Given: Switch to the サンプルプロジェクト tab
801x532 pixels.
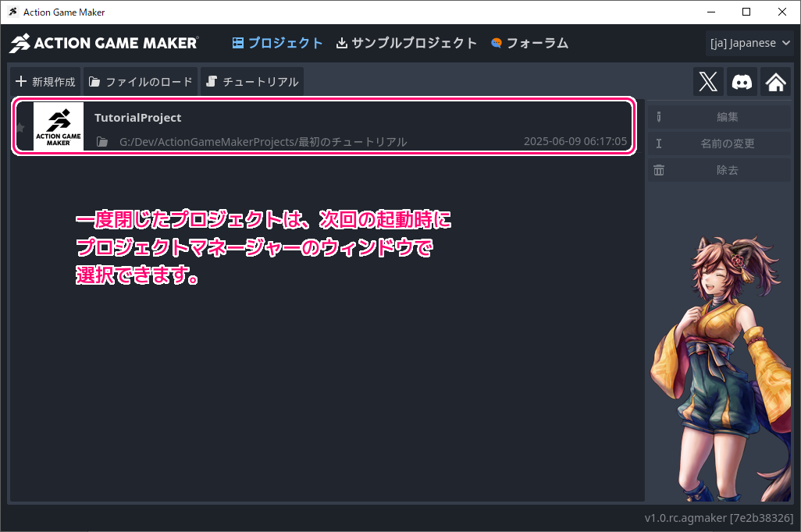Looking at the screenshot, I should pos(406,43).
